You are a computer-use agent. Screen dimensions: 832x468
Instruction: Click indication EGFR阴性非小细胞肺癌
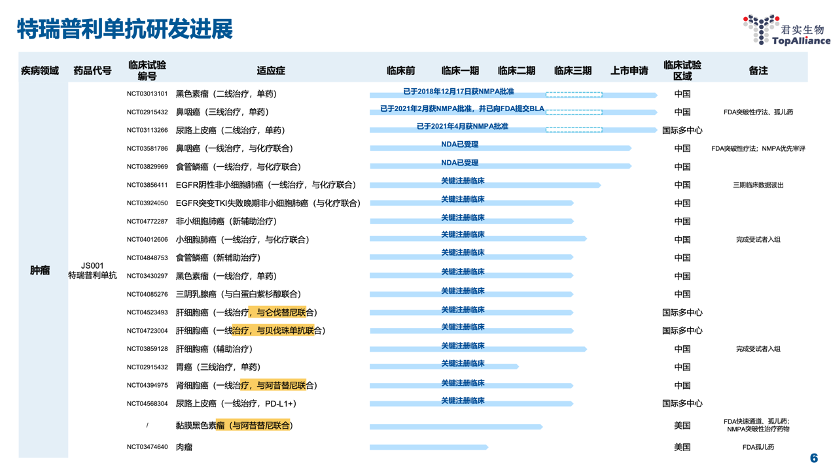266,185
